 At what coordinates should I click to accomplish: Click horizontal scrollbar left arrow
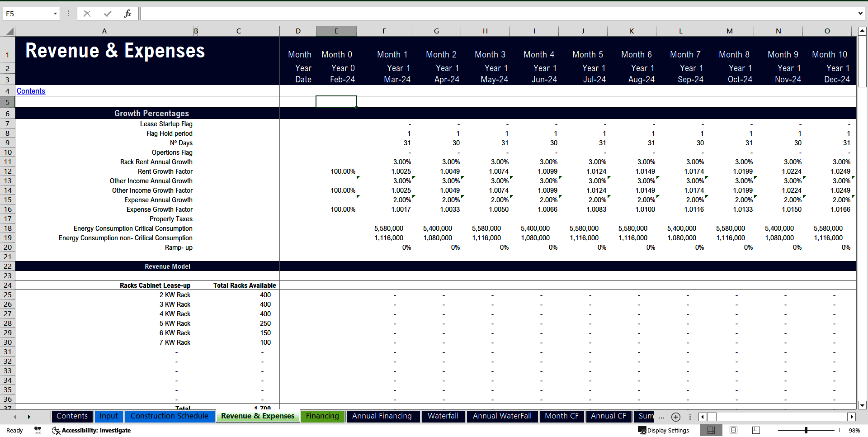click(x=703, y=417)
